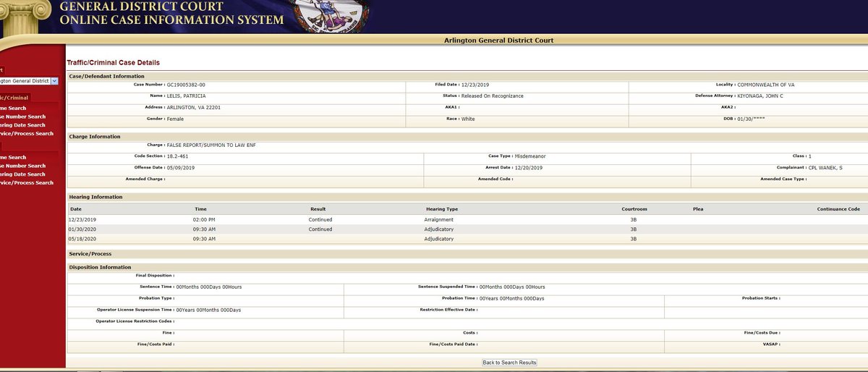Click the Gender value Female
The height and width of the screenshot is (372, 868).
[x=175, y=119]
